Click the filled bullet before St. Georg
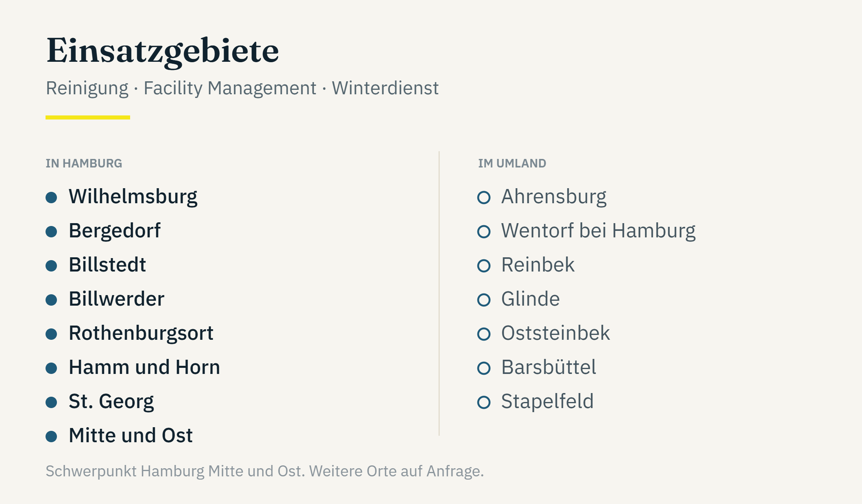The height and width of the screenshot is (504, 862). [x=51, y=402]
